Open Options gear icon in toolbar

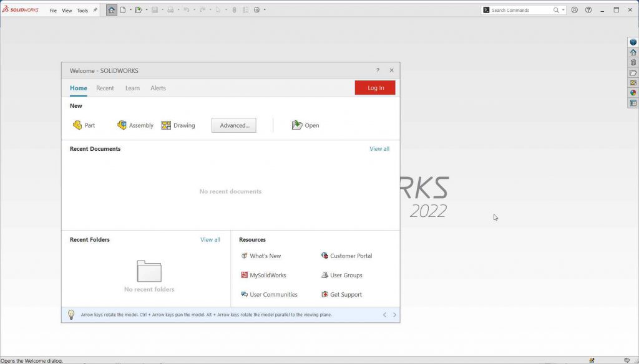(256, 10)
